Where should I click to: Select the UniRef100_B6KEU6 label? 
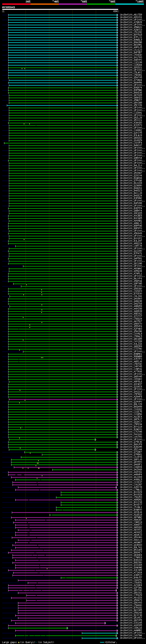(131, 93)
